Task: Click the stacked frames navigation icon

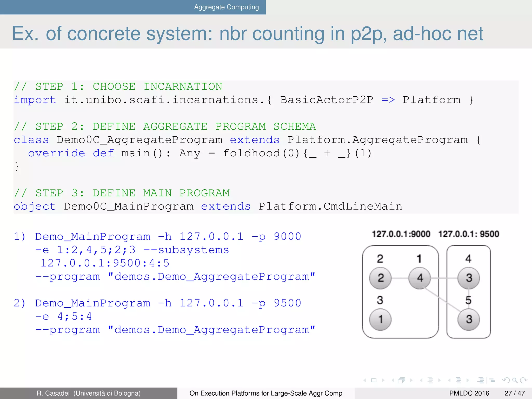Action: tap(402, 380)
